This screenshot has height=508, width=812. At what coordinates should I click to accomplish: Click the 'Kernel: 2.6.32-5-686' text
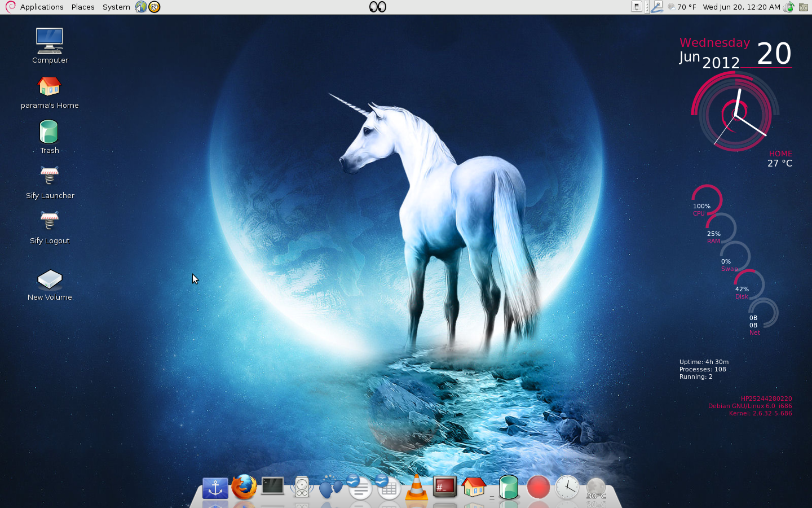point(760,413)
